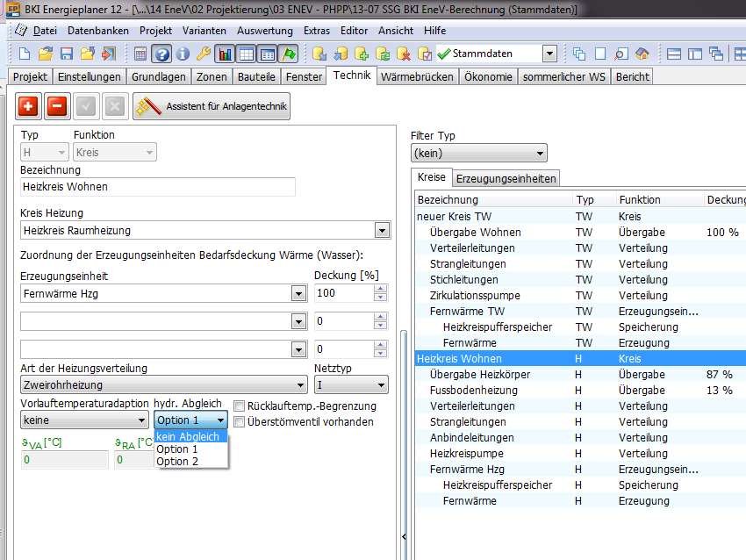Open the Vorlauftemperaturadaption dropdown
Screen dimensions: 746x560
[x=84, y=420]
